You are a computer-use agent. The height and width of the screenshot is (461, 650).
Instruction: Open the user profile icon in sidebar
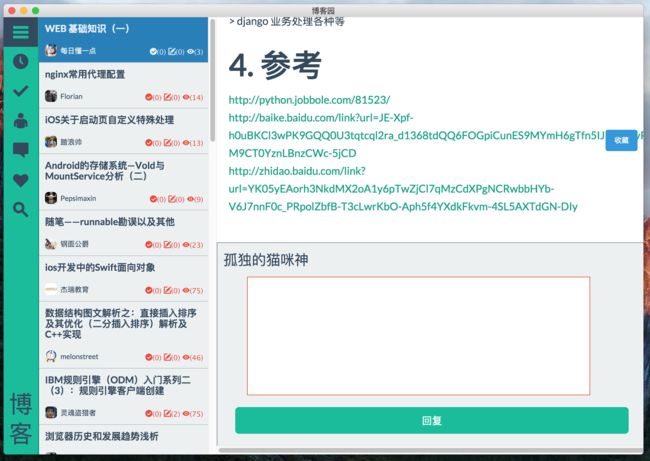[20, 121]
